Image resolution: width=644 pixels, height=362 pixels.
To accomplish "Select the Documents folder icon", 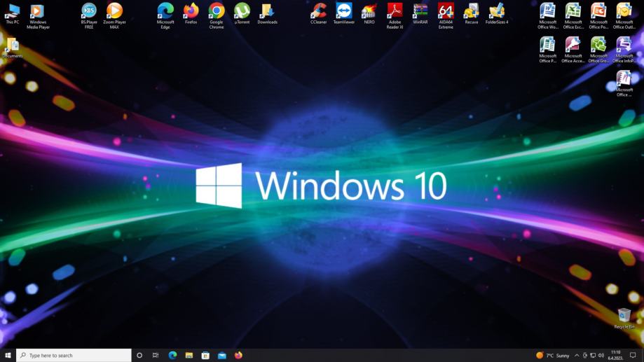I will pyautogui.click(x=13, y=48).
